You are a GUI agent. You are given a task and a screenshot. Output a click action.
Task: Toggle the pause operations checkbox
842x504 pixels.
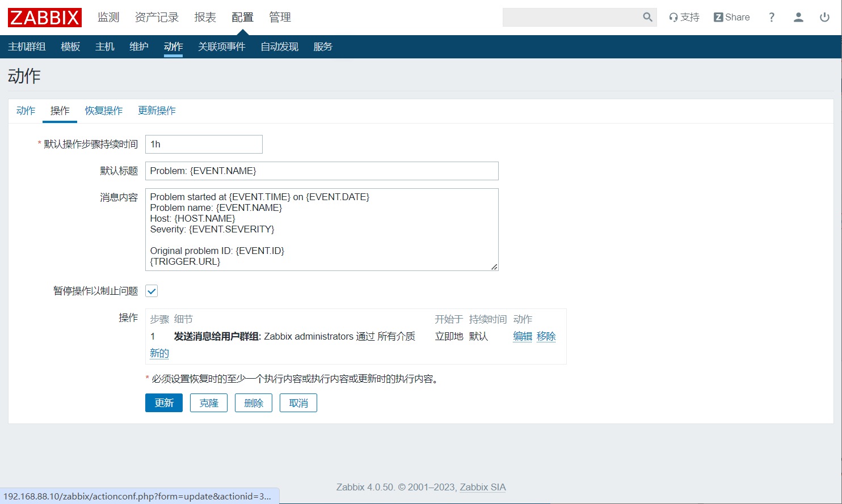click(151, 291)
